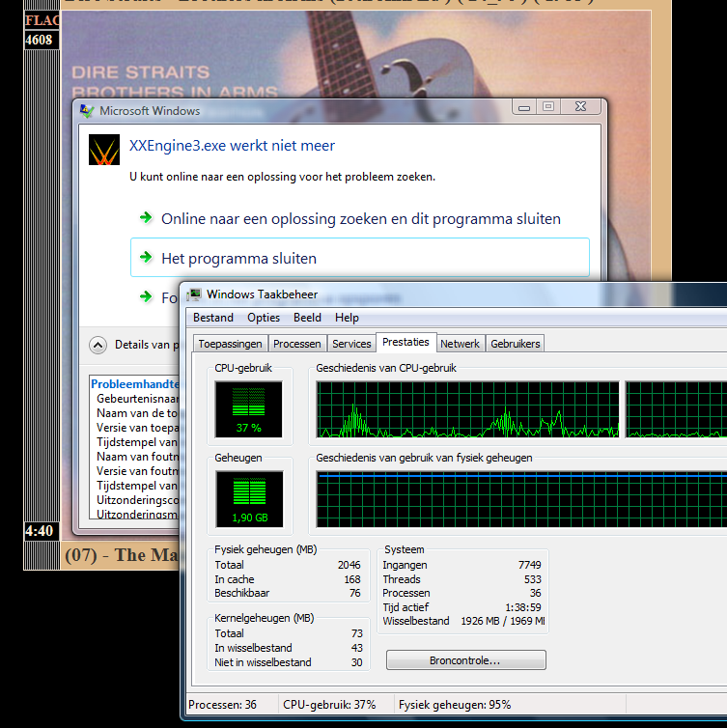
Task: Close the Microsoft Windows error dialog
Action: coord(581,107)
